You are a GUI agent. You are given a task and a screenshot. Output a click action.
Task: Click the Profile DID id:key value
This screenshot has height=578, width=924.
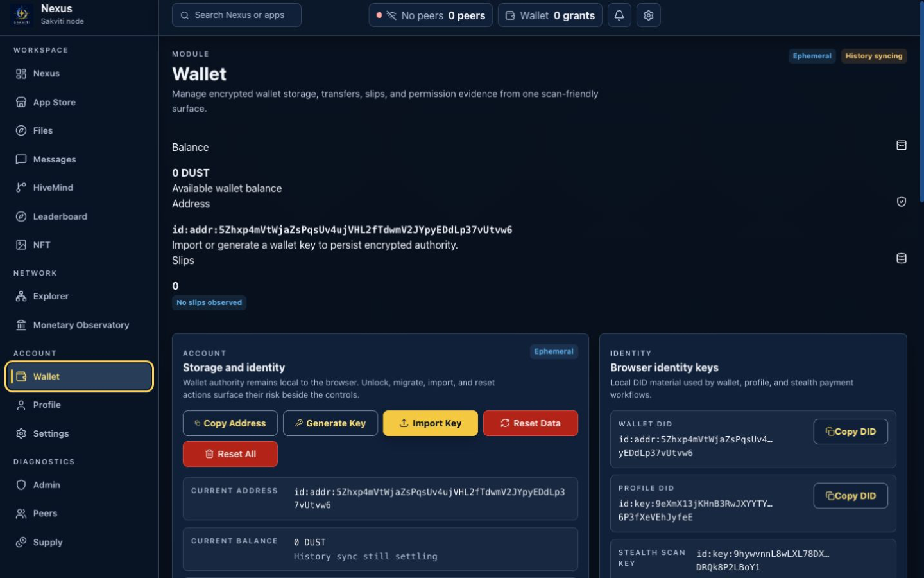coord(696,510)
